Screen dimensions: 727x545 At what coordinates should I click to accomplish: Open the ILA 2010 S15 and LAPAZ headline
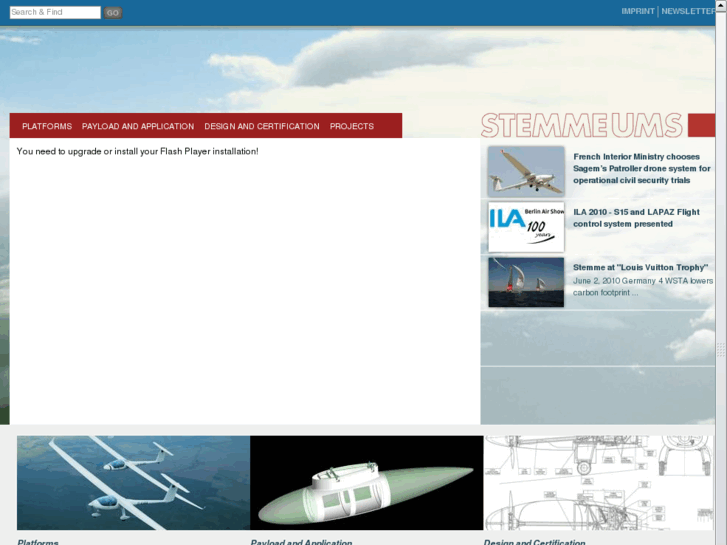coord(636,218)
